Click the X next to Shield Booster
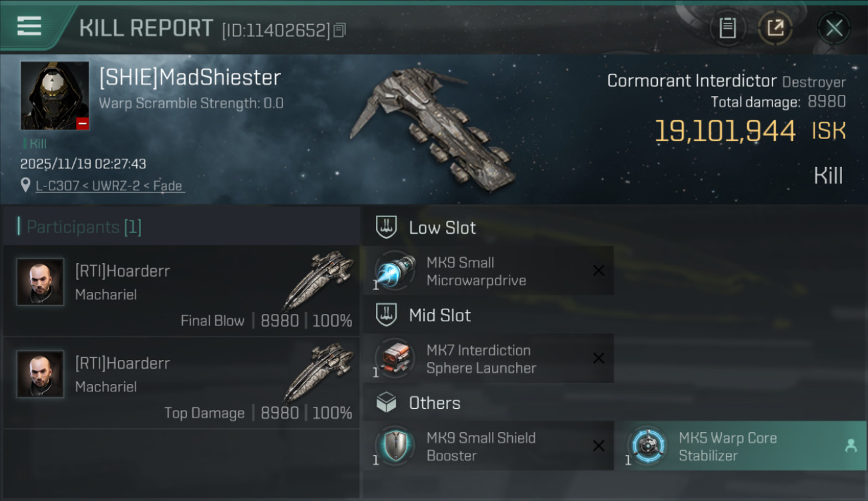Screen dimensions: 868x501 click(599, 446)
